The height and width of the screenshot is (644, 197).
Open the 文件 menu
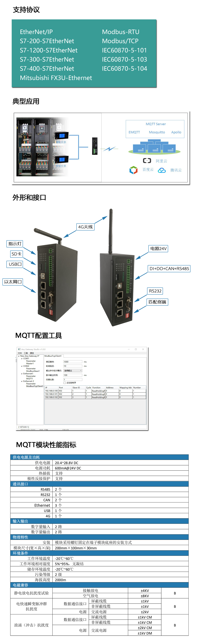point(20,353)
